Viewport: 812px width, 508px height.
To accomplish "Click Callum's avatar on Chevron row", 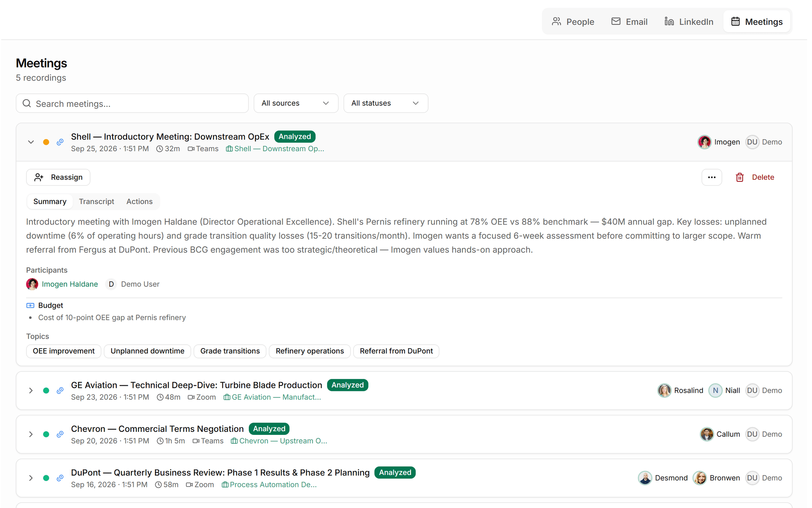I will tap(707, 434).
